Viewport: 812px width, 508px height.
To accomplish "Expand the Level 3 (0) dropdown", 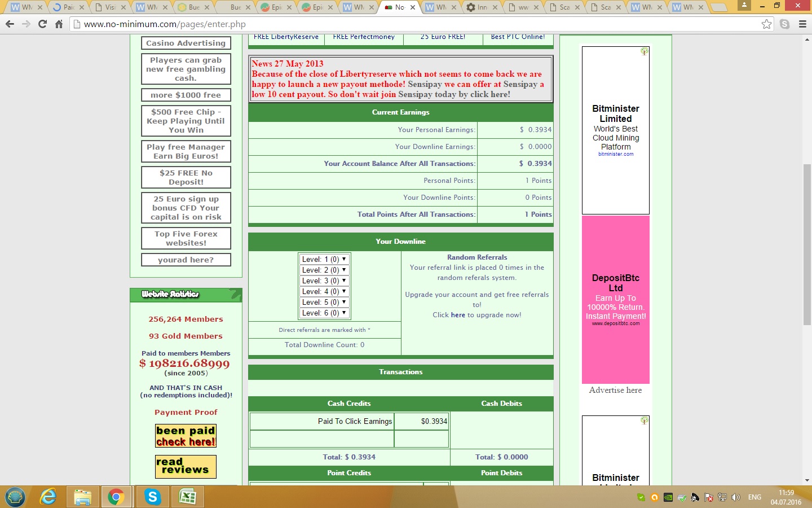I will pos(324,281).
